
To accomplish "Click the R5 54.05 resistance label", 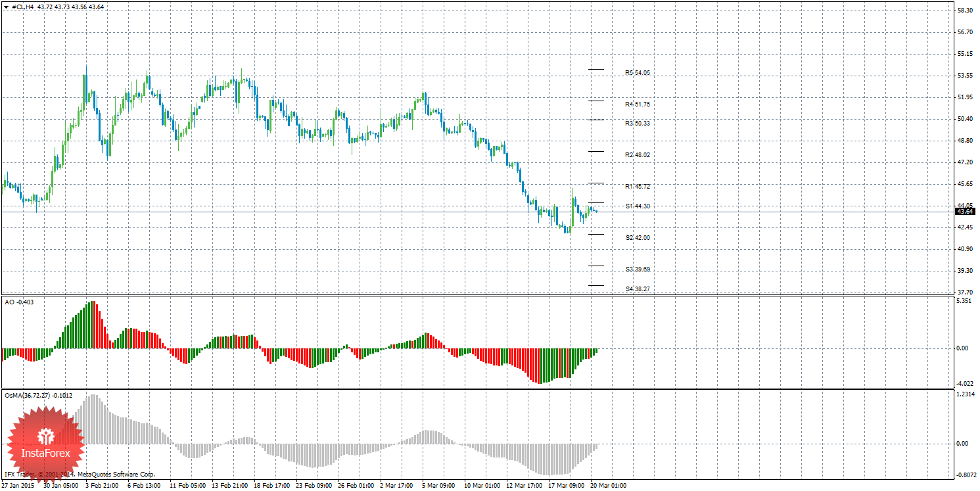I will click(637, 73).
